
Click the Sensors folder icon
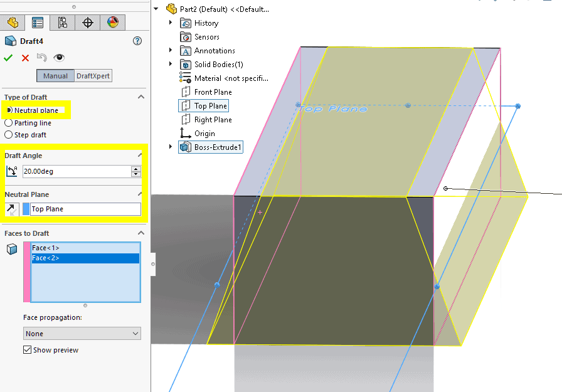[185, 37]
